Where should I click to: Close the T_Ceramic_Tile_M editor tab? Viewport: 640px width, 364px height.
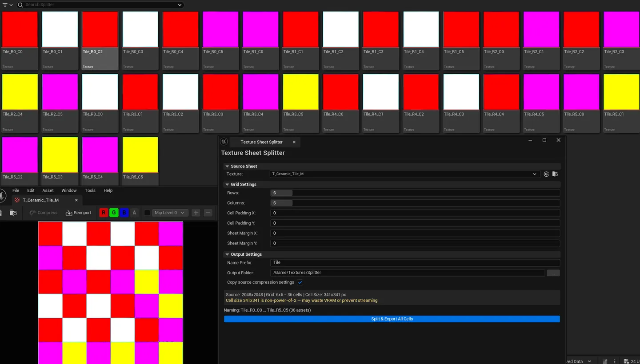[x=76, y=200]
